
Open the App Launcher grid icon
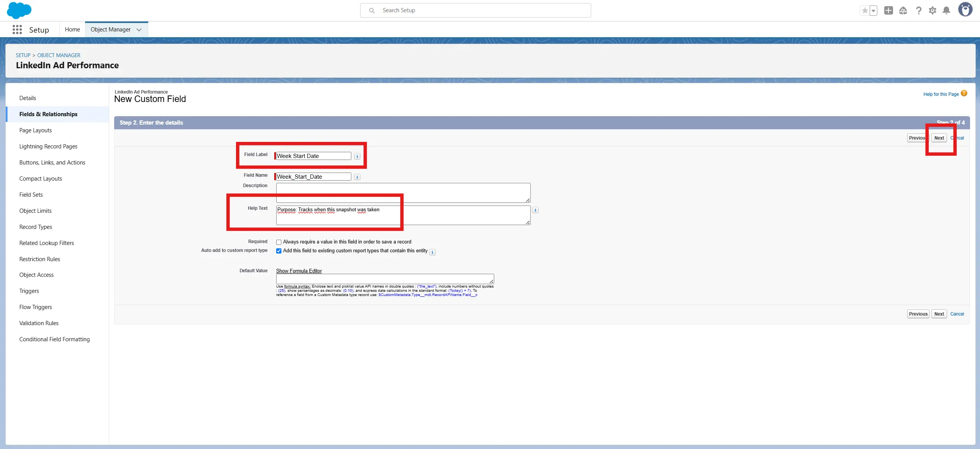coord(17,30)
